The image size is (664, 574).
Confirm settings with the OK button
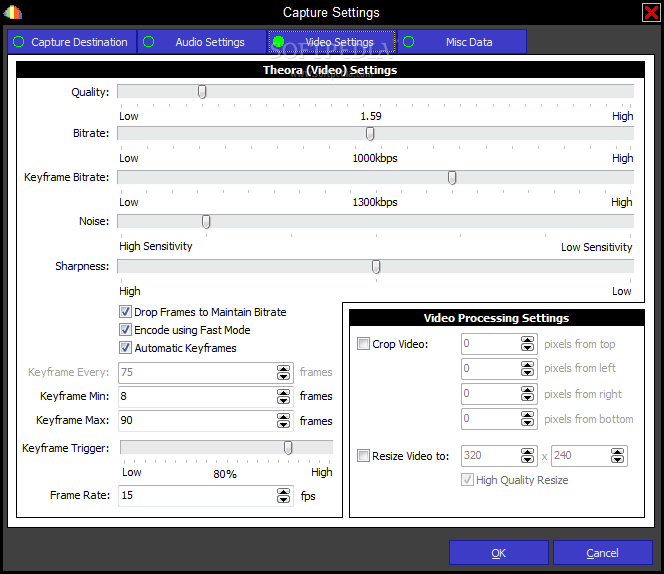[x=499, y=553]
